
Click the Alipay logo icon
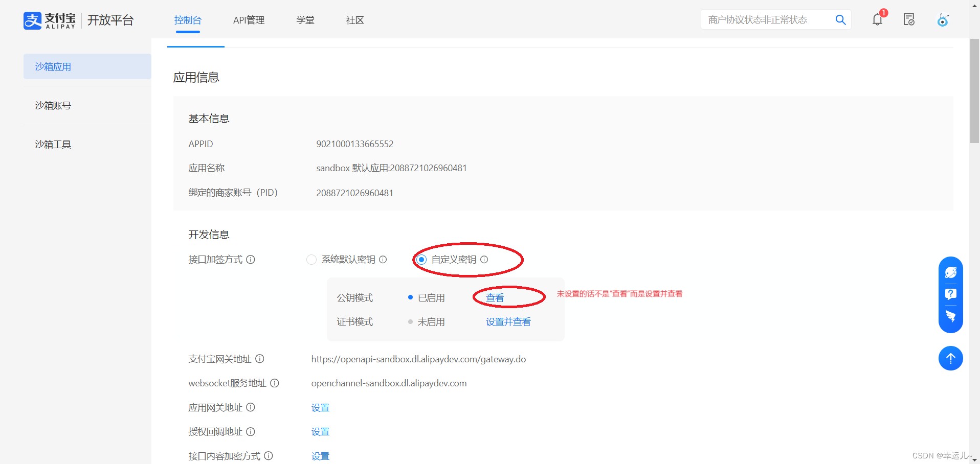click(x=32, y=20)
